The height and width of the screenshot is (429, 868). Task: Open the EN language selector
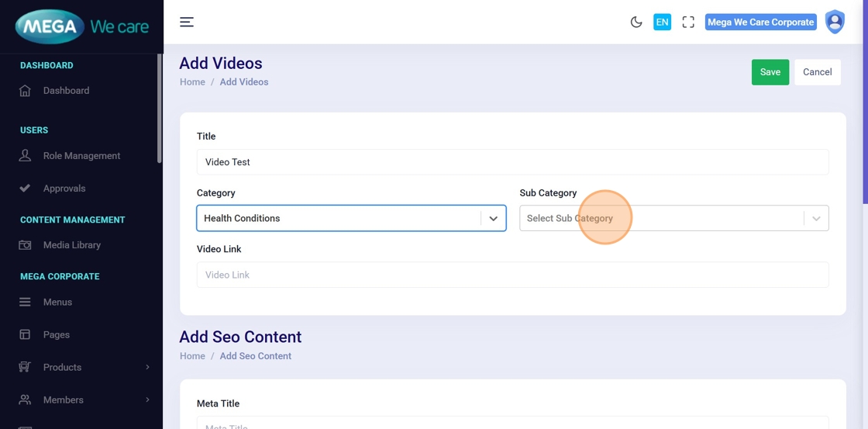[662, 22]
